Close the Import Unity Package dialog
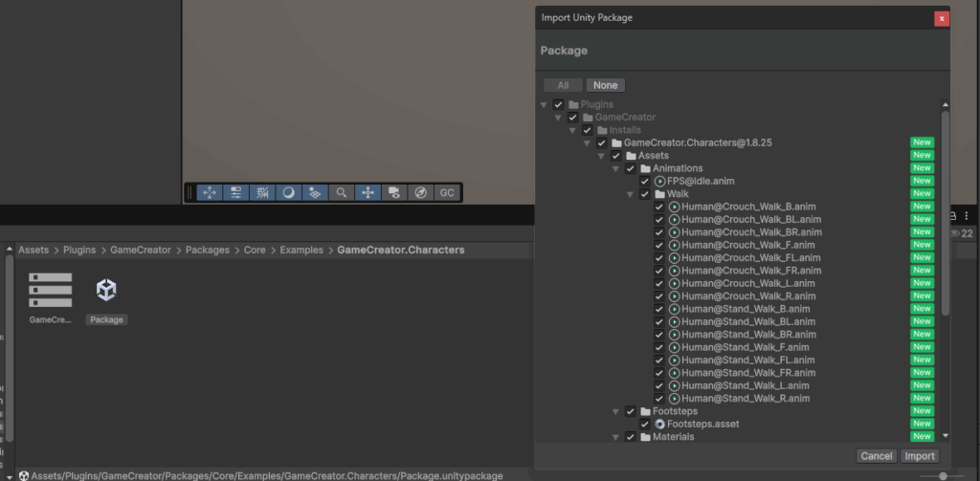This screenshot has width=980, height=481. click(x=942, y=19)
